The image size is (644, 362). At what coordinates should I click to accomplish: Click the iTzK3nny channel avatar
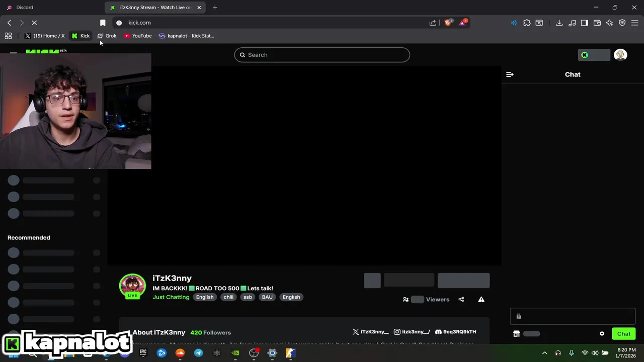pos(132,286)
